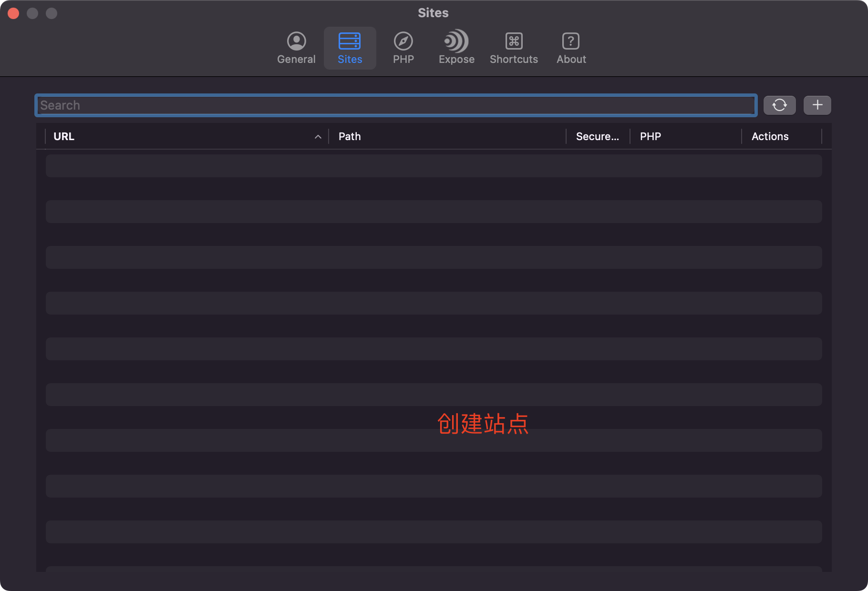The height and width of the screenshot is (591, 868).
Task: Toggle the URL column sort chevron
Action: 318,137
